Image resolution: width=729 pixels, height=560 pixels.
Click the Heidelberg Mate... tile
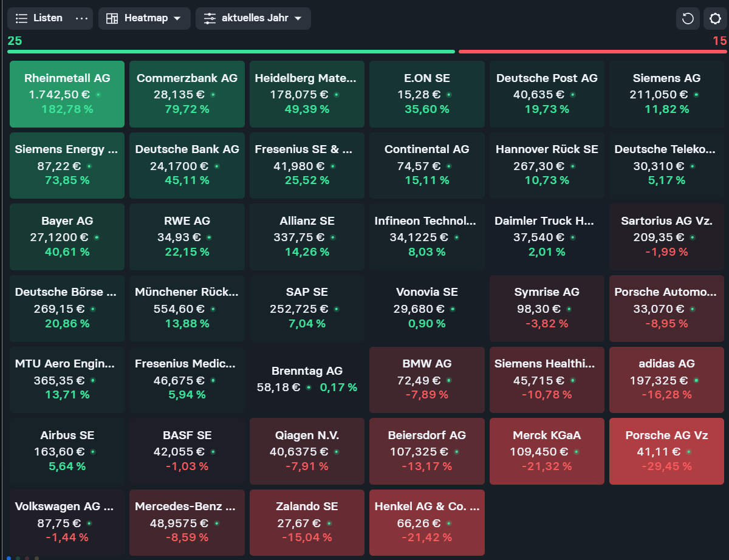point(307,94)
